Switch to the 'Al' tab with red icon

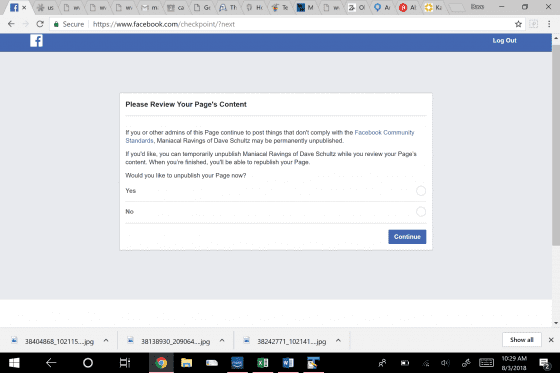click(x=408, y=8)
